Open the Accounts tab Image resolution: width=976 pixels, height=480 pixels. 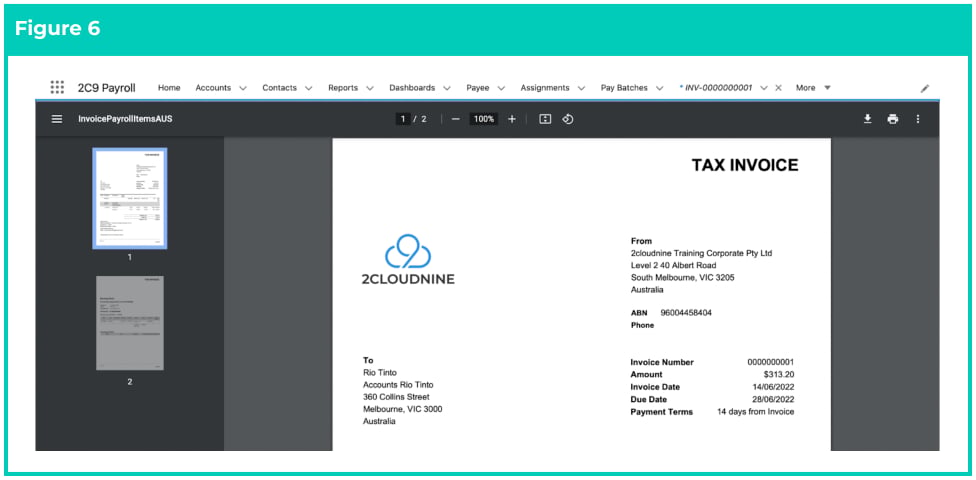pos(213,88)
